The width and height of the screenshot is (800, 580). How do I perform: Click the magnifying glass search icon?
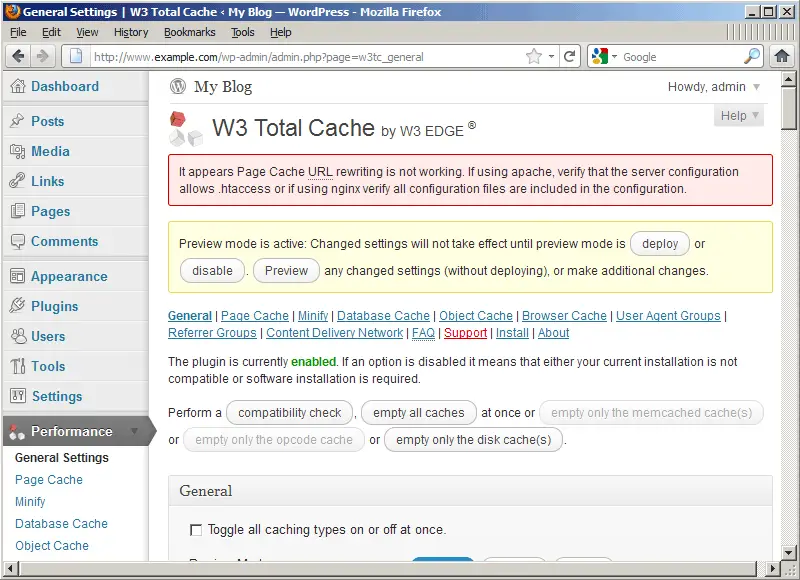752,56
